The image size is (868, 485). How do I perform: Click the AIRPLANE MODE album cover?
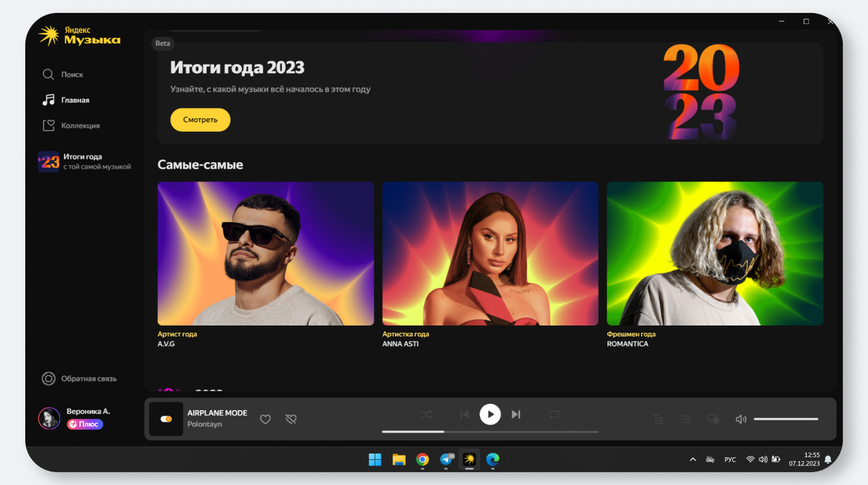[x=166, y=419]
